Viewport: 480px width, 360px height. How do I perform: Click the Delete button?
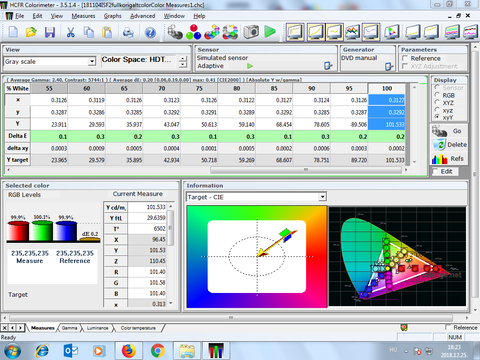[x=449, y=145]
